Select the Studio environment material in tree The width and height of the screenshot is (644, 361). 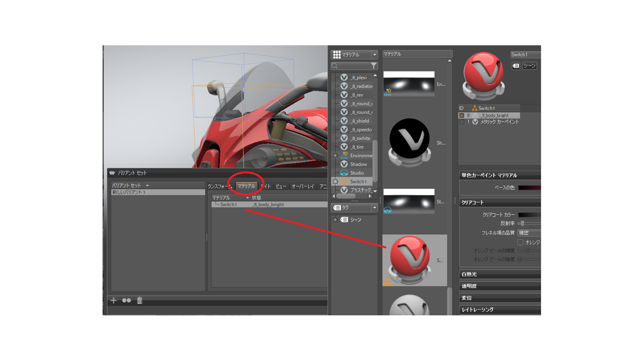point(357,173)
